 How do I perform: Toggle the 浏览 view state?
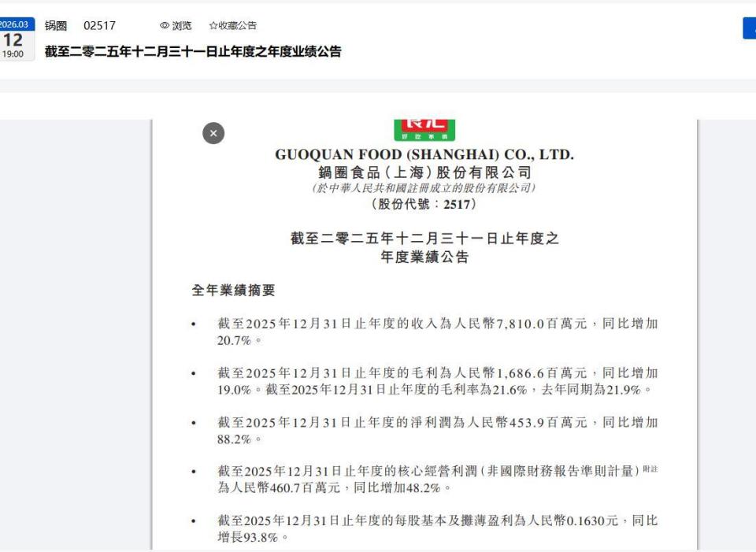pyautogui.click(x=176, y=25)
